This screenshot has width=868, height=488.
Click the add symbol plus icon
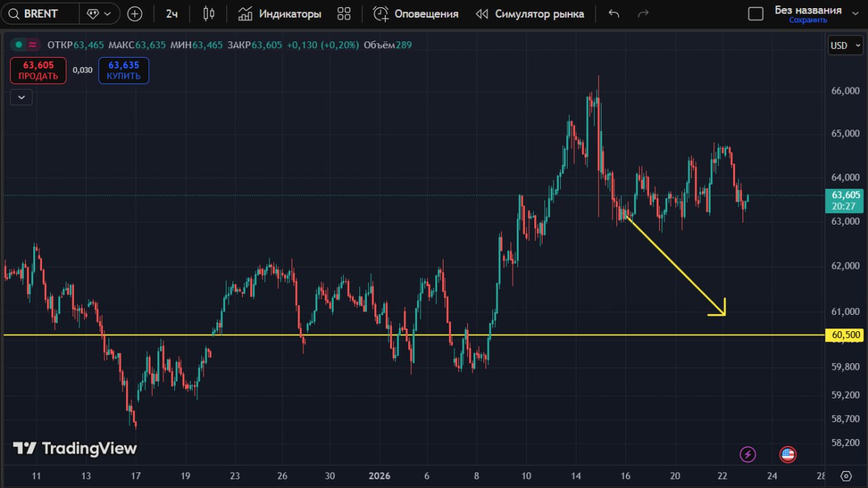click(x=135, y=14)
